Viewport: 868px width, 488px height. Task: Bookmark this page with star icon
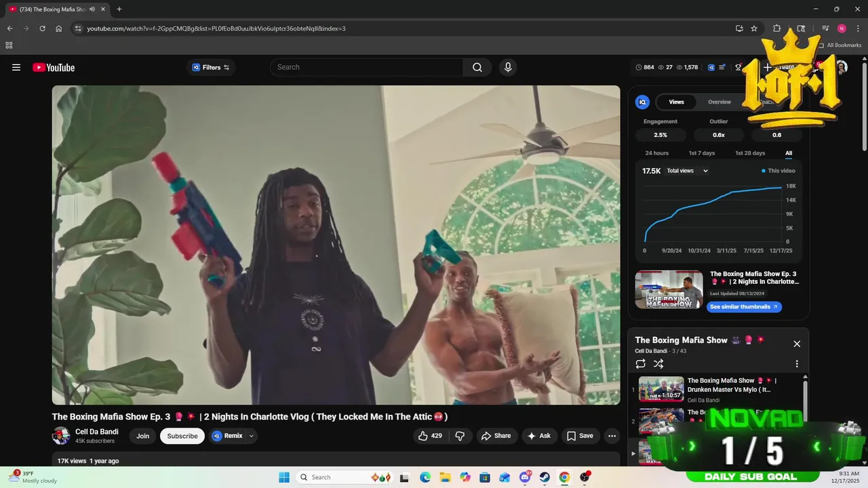(754, 28)
